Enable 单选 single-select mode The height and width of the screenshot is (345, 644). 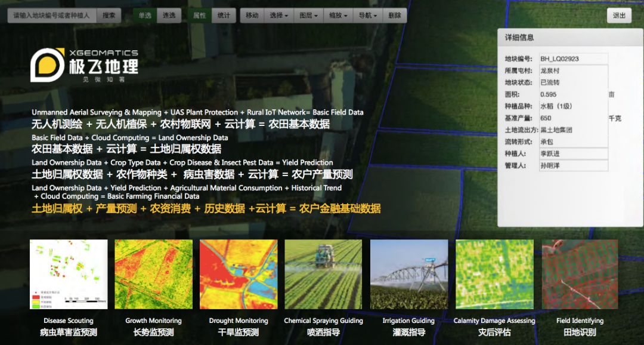[x=145, y=16]
